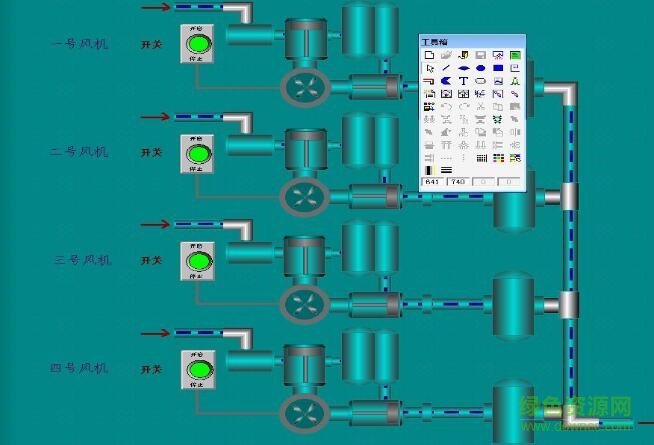
Task: Choose the arrow pointer selection tool
Action: coord(430,68)
